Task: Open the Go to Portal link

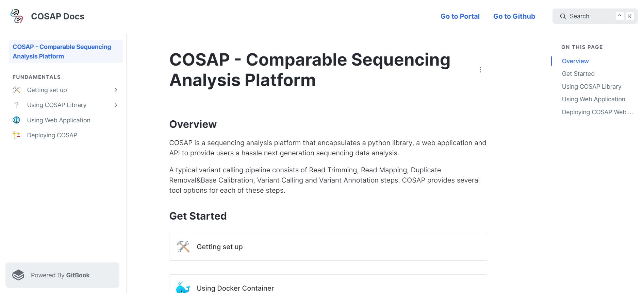Action: (460, 16)
